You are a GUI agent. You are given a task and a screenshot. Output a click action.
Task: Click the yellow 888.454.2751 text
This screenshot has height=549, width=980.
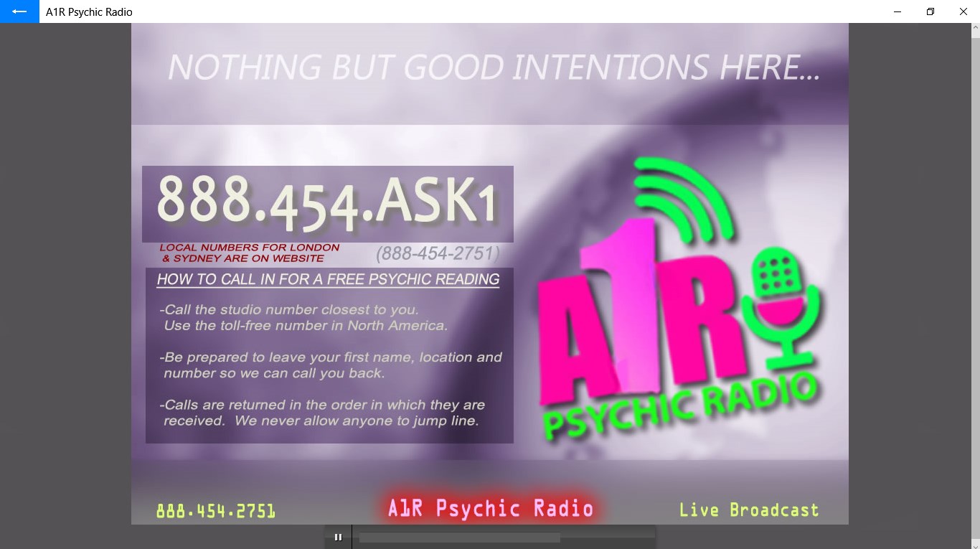point(216,511)
